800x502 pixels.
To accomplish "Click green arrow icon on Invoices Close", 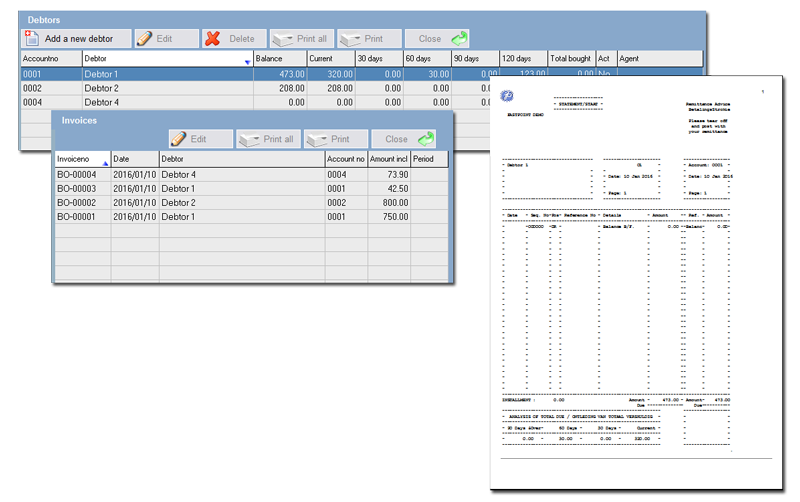I will tap(426, 139).
